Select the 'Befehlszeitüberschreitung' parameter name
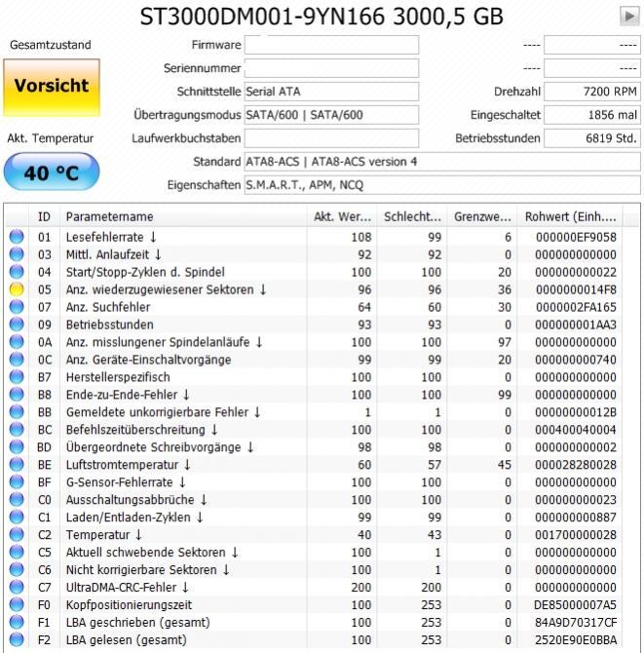The width and height of the screenshot is (644, 653). pos(135,430)
